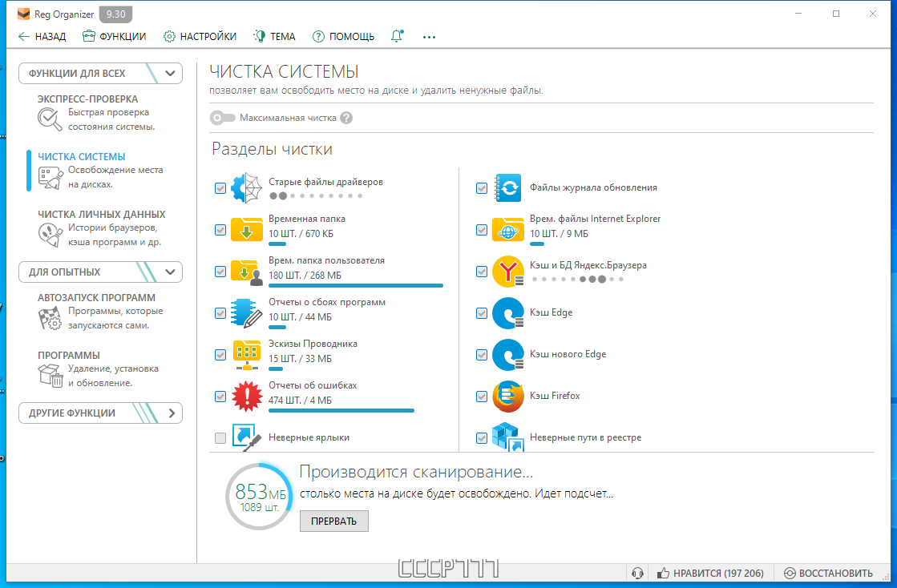Check the Неверные ярлыки checkbox

(220, 438)
